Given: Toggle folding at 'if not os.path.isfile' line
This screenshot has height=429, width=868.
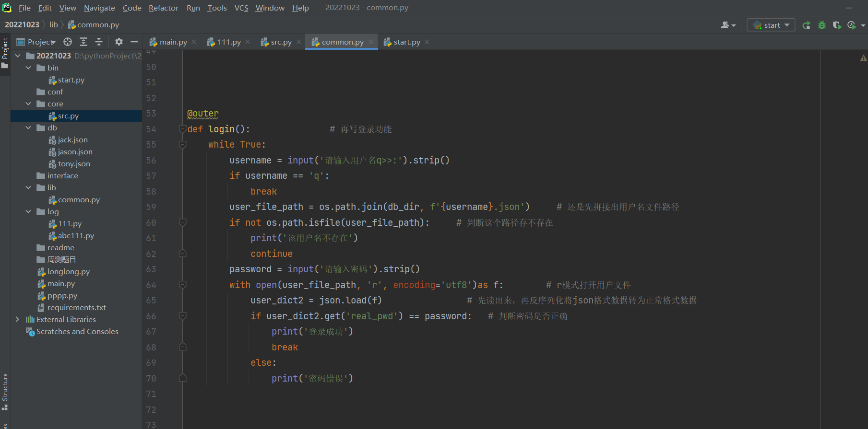Looking at the screenshot, I should click(x=182, y=222).
